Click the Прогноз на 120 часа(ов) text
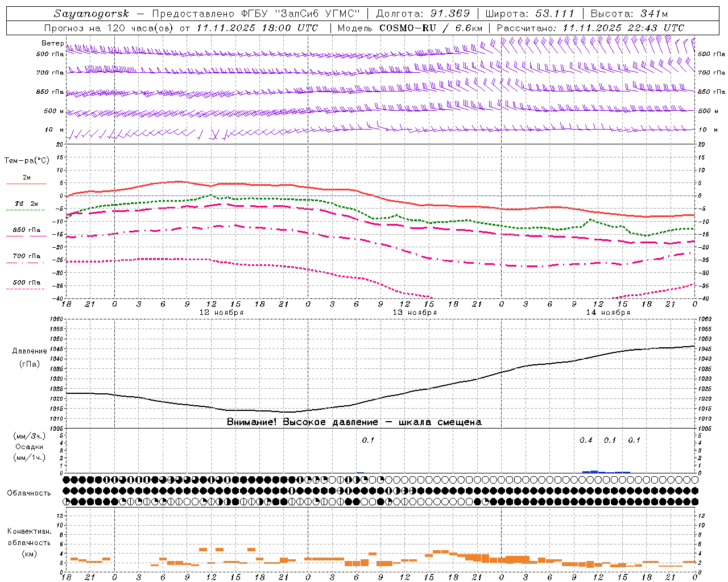 (x=110, y=28)
